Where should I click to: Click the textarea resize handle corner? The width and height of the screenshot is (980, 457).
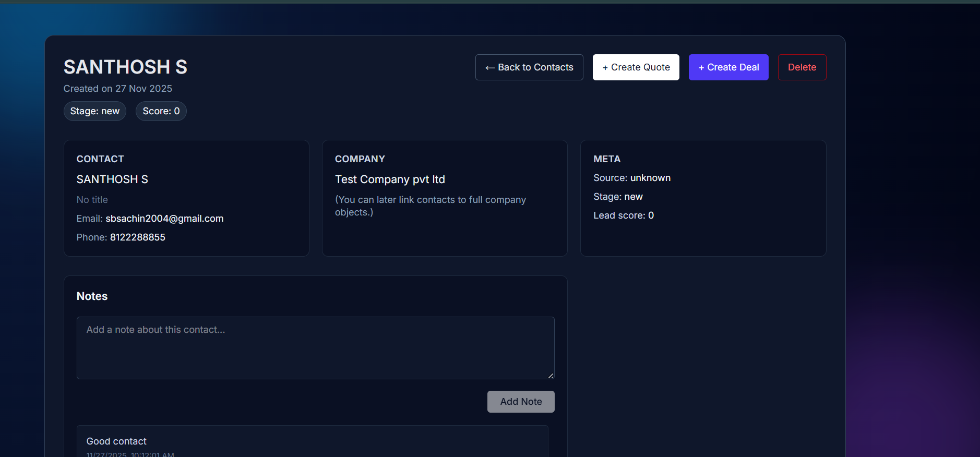tap(551, 375)
